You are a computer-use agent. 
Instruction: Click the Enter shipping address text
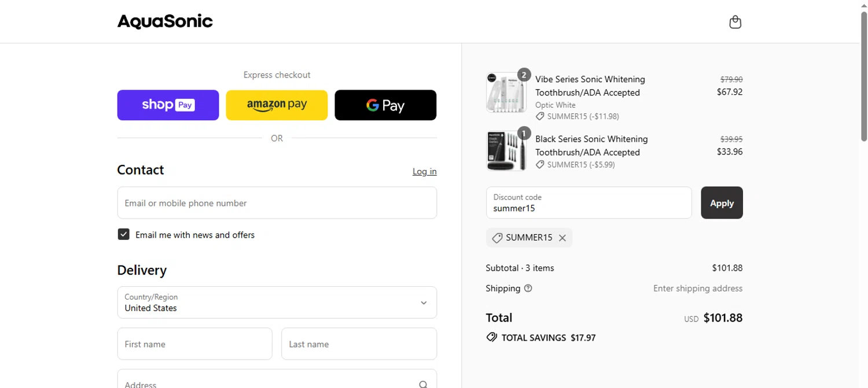point(698,289)
